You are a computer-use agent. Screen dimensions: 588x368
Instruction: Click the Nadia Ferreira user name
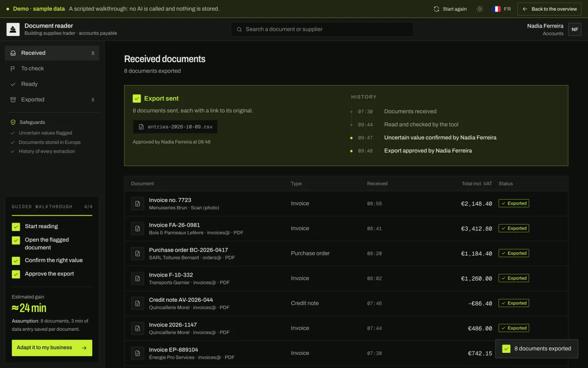[545, 26]
